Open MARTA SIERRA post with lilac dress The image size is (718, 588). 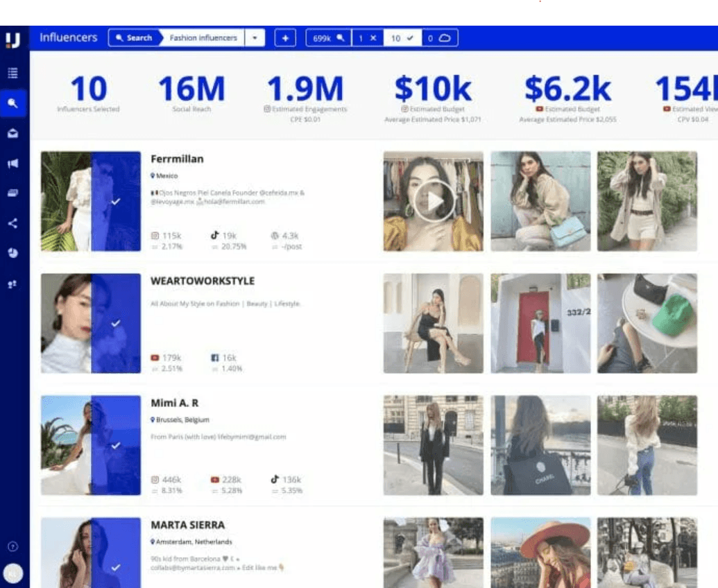point(433,553)
